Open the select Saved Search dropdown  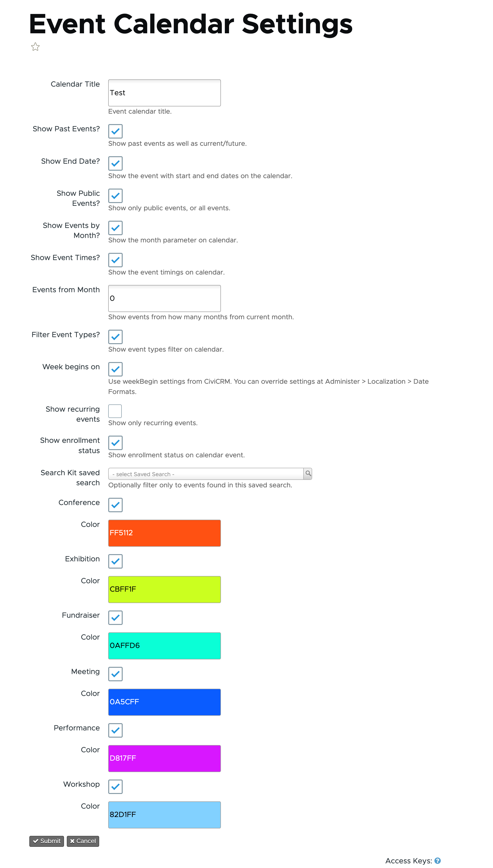coord(206,474)
